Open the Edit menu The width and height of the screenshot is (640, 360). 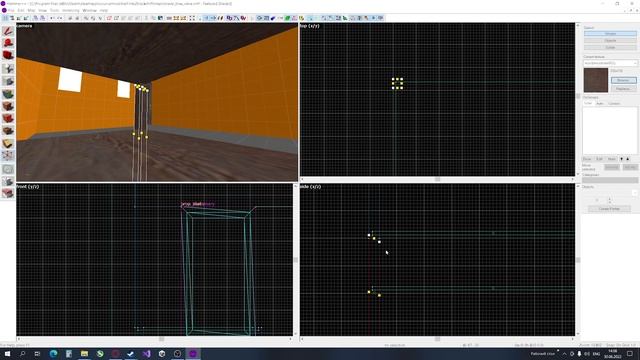pyautogui.click(x=21, y=10)
